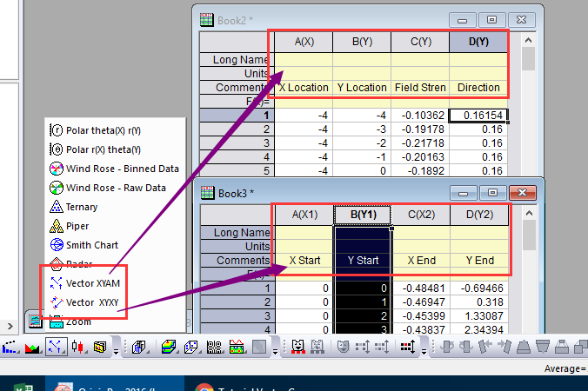The width and height of the screenshot is (588, 391).
Task: Click the contour profile plot icon
Action: [x=237, y=347]
